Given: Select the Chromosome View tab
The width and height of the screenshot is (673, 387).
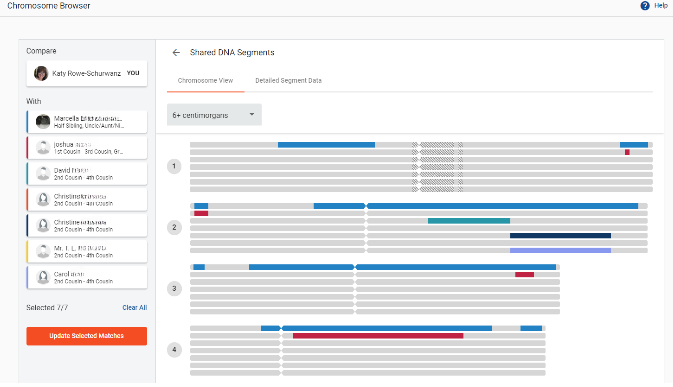Looking at the screenshot, I should click(206, 81).
